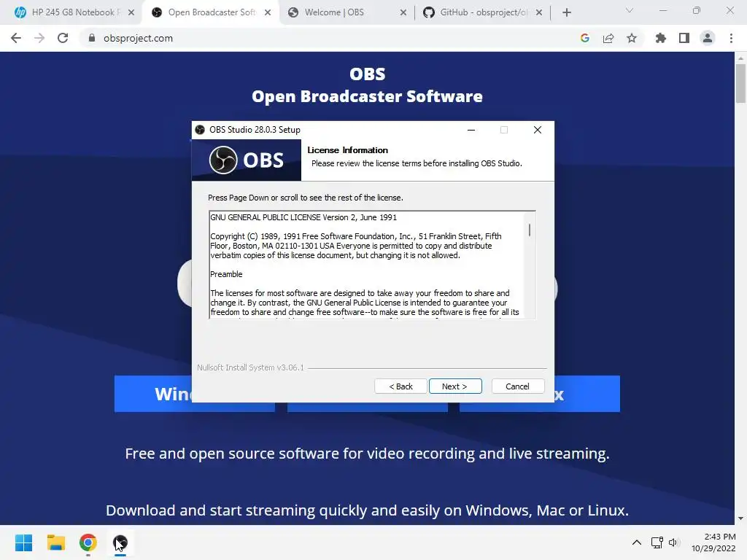Viewport: 747px width, 560px height.
Task: Close the GitHub obsproject tab
Action: [539, 12]
